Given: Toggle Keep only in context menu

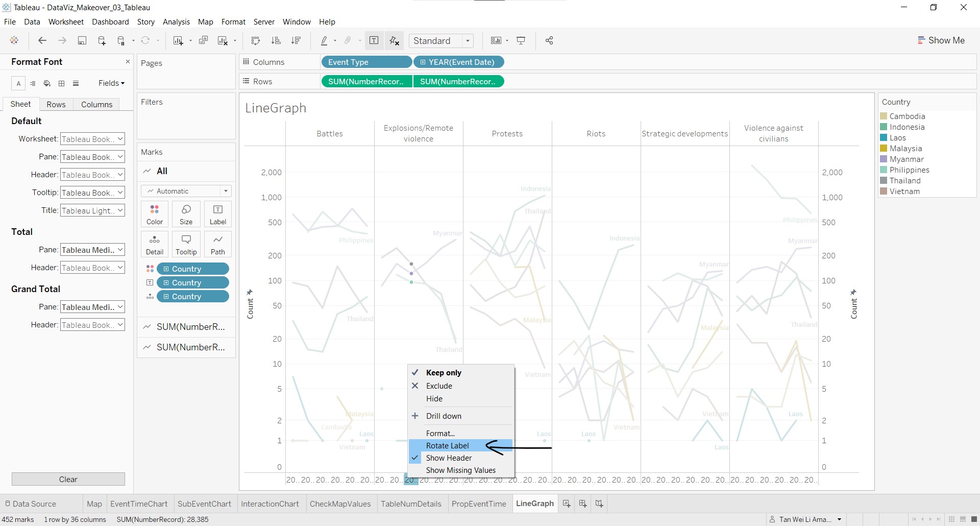Looking at the screenshot, I should click(x=444, y=373).
